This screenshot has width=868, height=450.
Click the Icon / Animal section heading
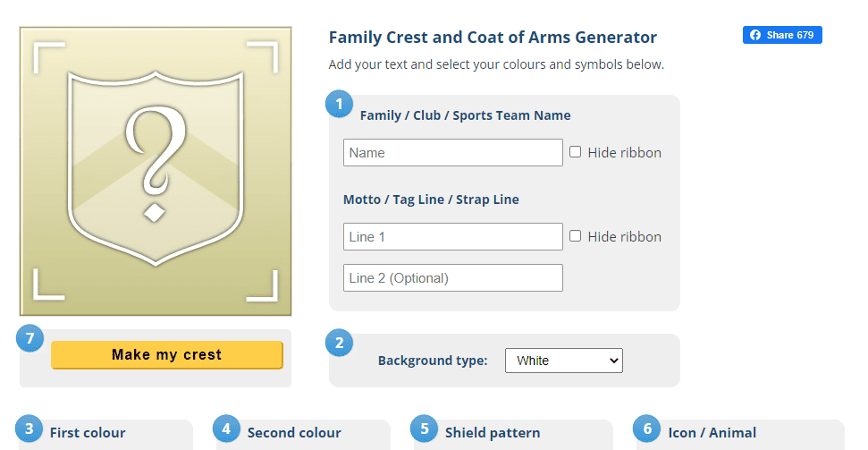(712, 433)
